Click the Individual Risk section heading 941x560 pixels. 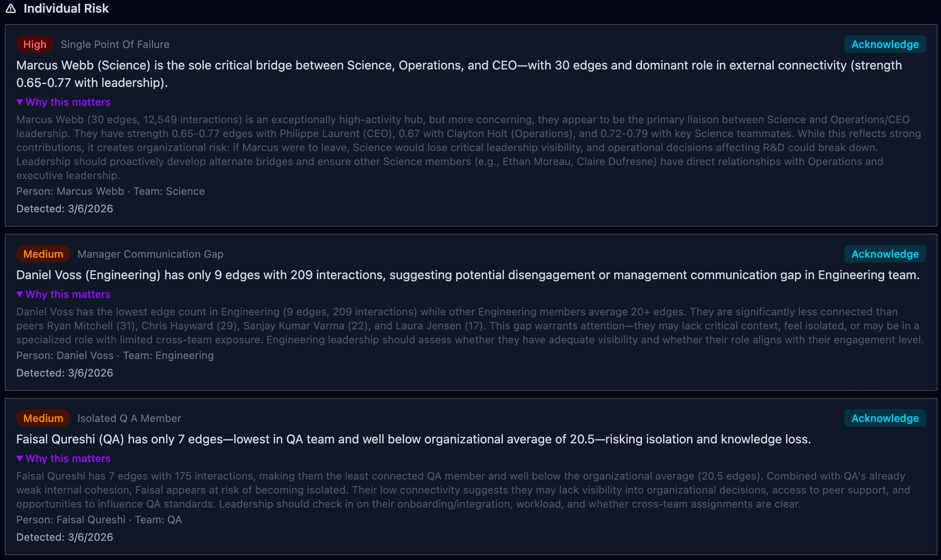tap(66, 8)
